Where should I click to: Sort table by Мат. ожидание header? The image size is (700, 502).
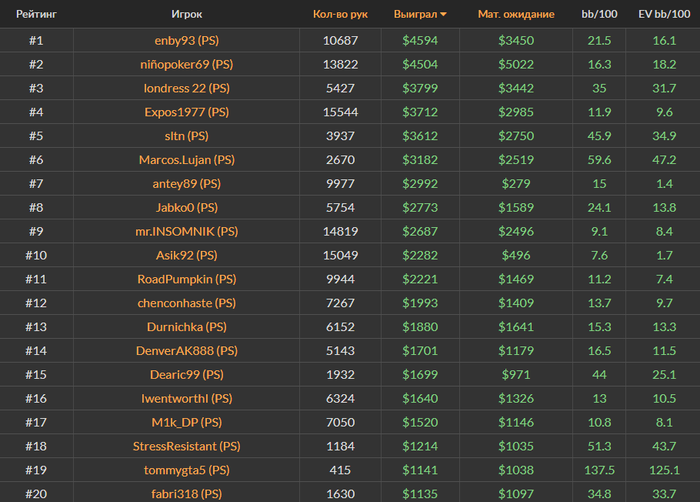tap(516, 14)
